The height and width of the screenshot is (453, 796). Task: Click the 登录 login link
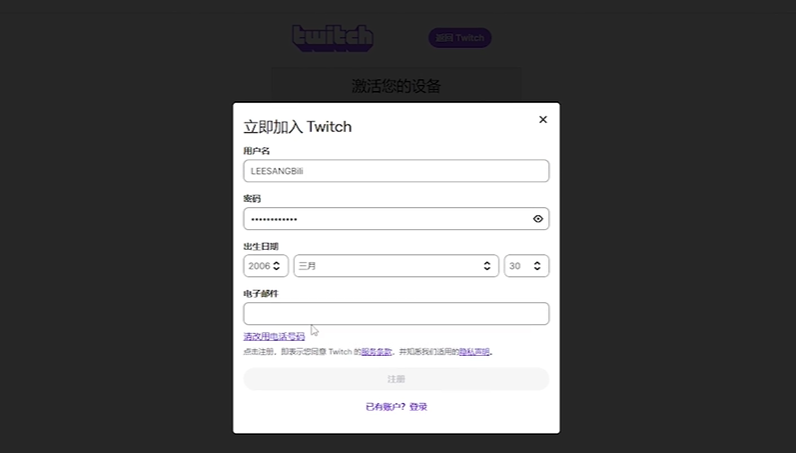418,407
